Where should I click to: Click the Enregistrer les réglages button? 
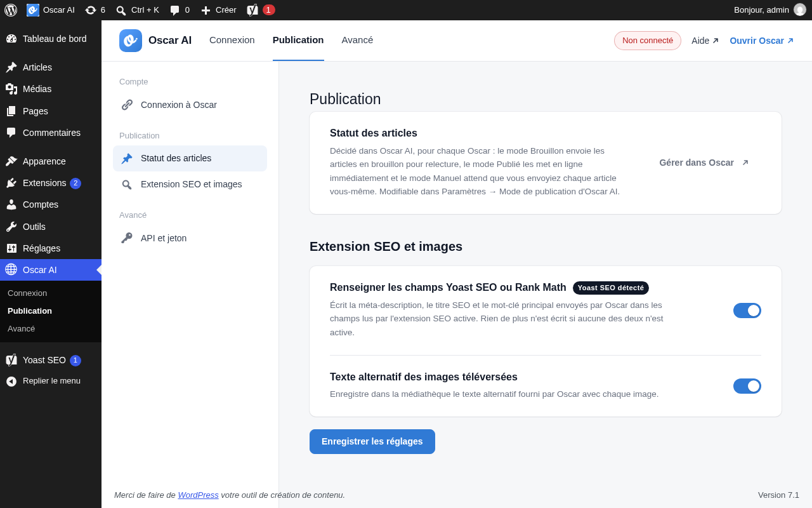point(372,441)
